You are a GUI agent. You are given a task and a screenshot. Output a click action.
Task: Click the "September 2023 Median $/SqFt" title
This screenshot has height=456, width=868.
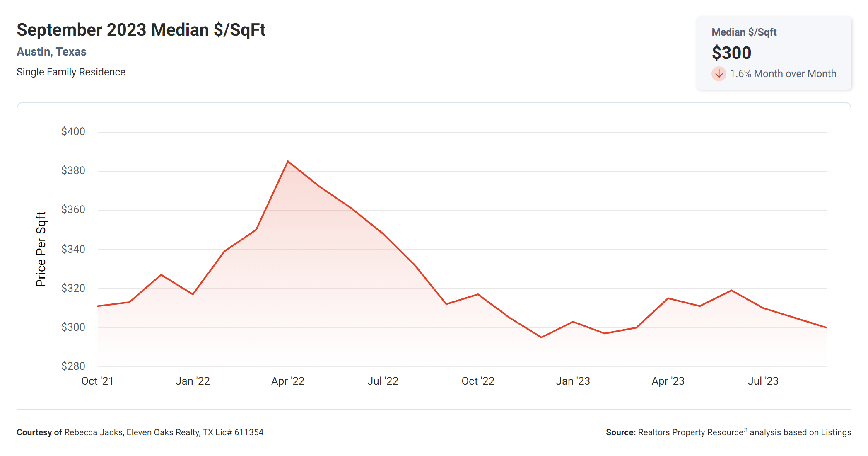[x=141, y=30]
